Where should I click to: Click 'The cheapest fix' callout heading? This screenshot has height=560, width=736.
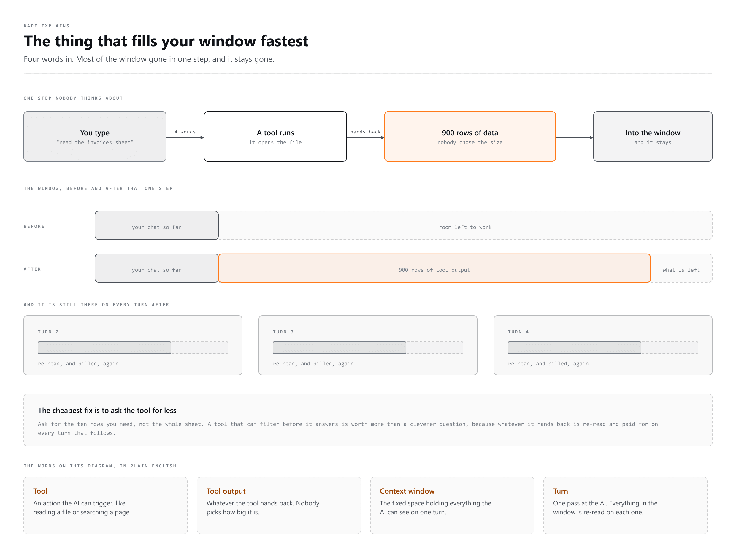pyautogui.click(x=107, y=410)
